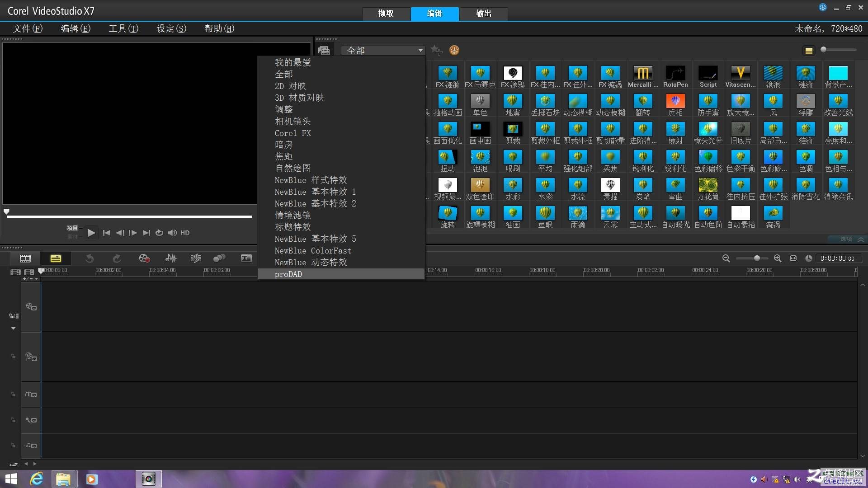This screenshot has width=868, height=488.
Task: Click the chapter/cue menu icon left of ruler
Action: tap(29, 272)
